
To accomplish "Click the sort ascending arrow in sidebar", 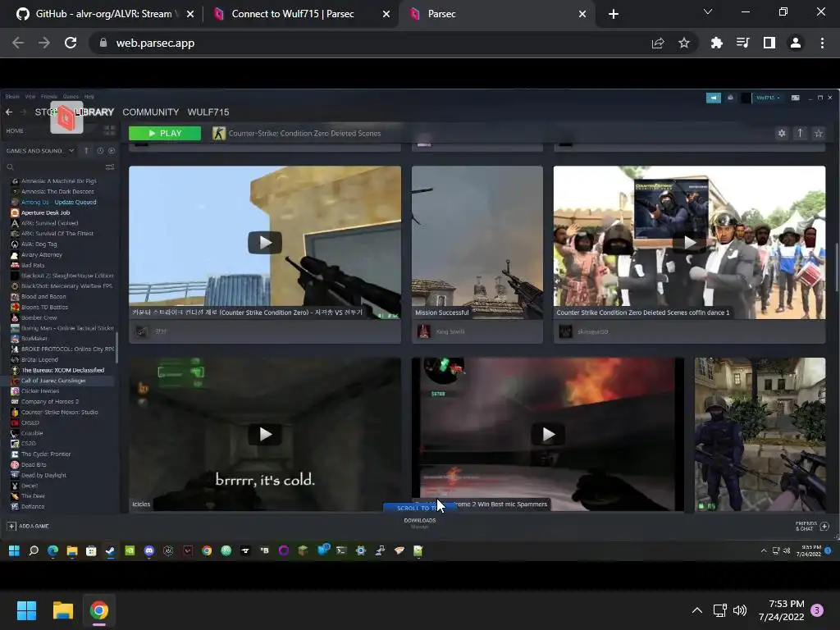I will (86, 151).
